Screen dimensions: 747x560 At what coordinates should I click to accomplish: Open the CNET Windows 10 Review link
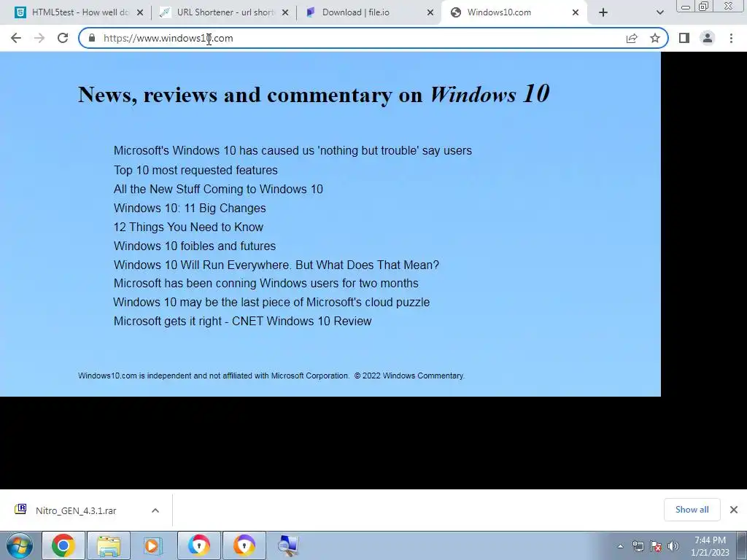pyautogui.click(x=242, y=321)
